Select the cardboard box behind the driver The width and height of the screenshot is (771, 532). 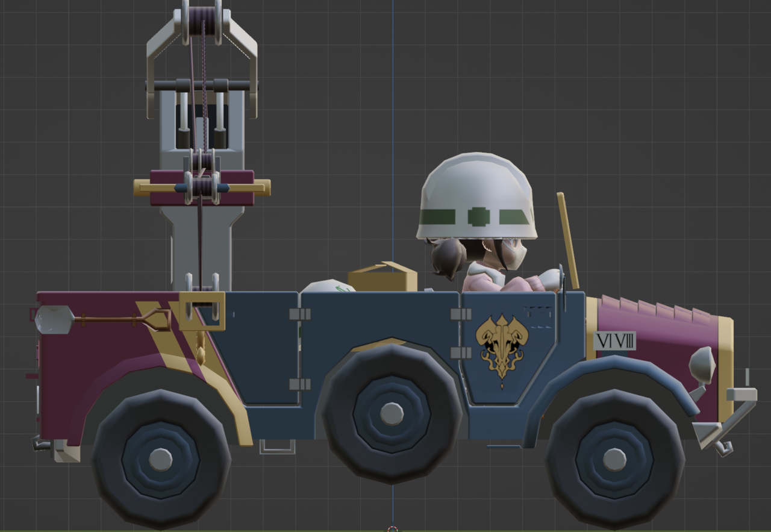pyautogui.click(x=382, y=277)
